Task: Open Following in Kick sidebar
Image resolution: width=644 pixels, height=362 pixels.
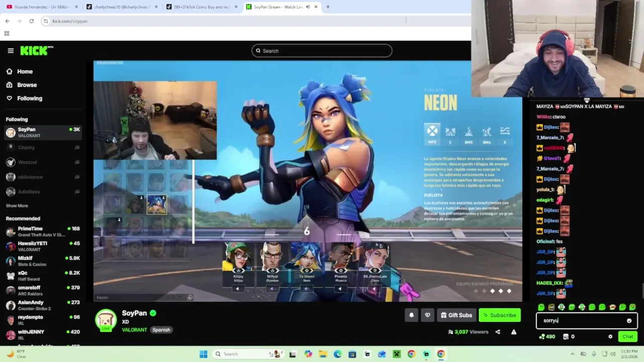Action: 24,99
